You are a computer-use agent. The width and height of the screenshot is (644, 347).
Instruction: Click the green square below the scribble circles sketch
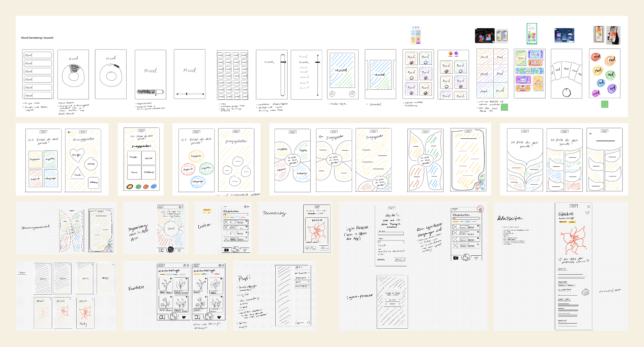pyautogui.click(x=604, y=104)
